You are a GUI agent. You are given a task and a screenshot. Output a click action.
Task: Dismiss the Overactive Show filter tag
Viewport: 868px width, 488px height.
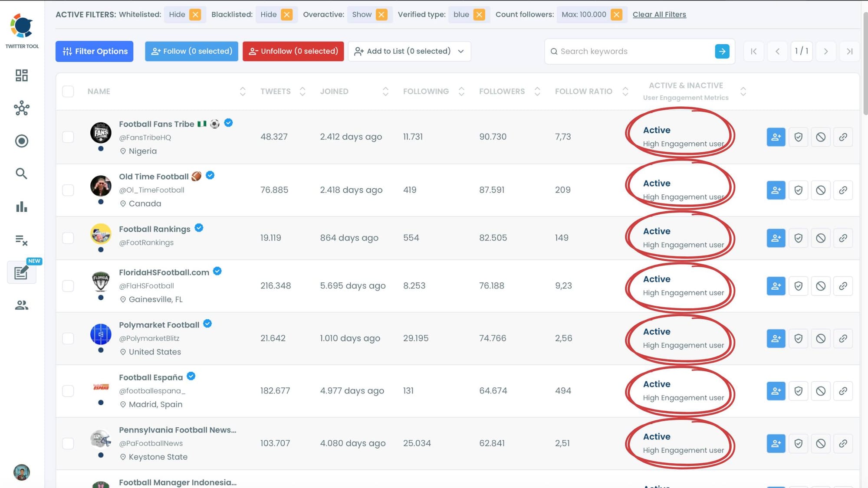[381, 14]
